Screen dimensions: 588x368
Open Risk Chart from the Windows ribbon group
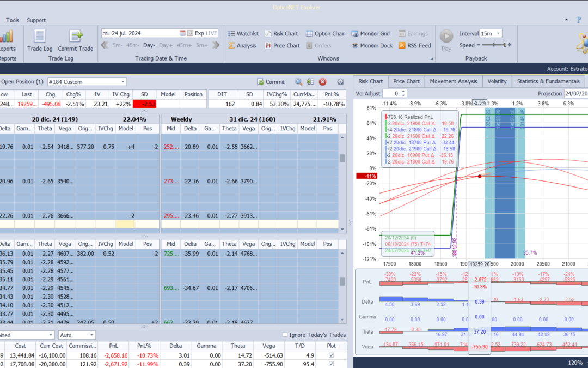click(x=281, y=33)
